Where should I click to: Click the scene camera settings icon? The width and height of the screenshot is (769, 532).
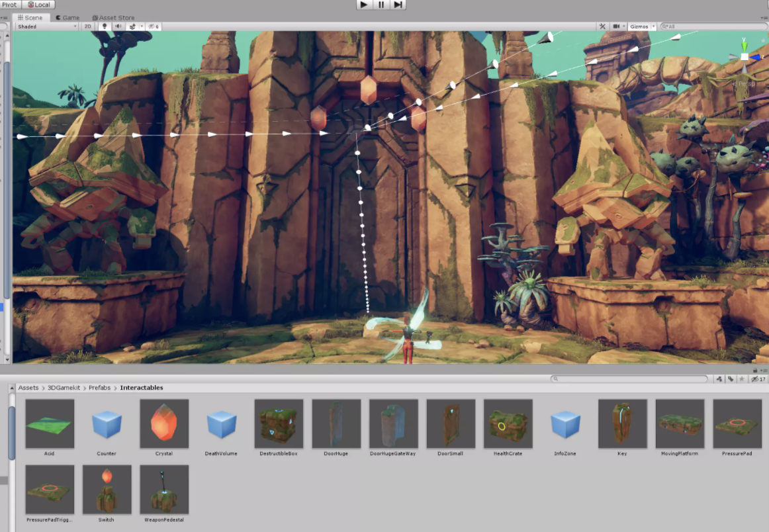click(x=617, y=26)
